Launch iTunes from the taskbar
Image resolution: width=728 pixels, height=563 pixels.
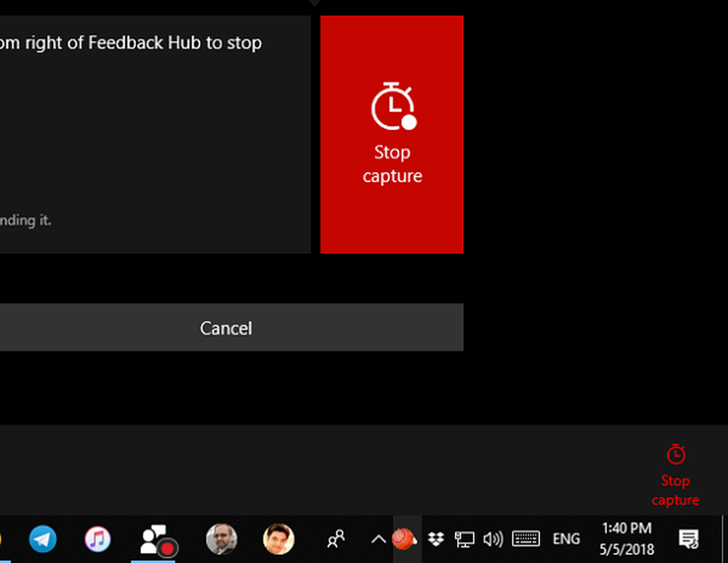click(98, 539)
